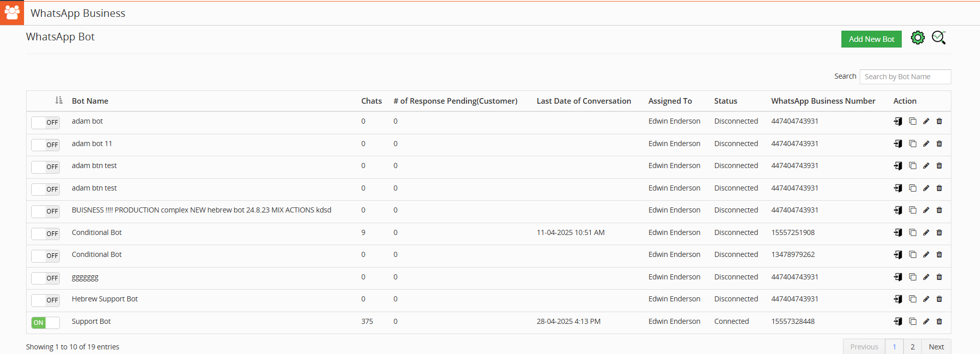Viewport: 980px width, 354px height.
Task: Edit Support Bot with the pencil icon
Action: 926,322
